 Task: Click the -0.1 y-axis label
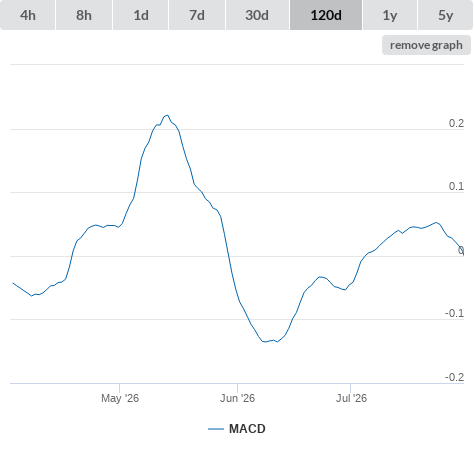(x=454, y=313)
